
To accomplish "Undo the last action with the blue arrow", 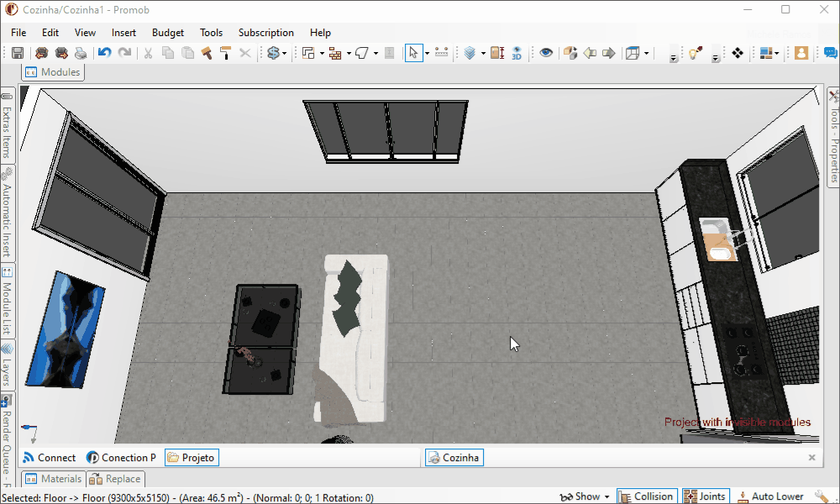I will (x=104, y=53).
